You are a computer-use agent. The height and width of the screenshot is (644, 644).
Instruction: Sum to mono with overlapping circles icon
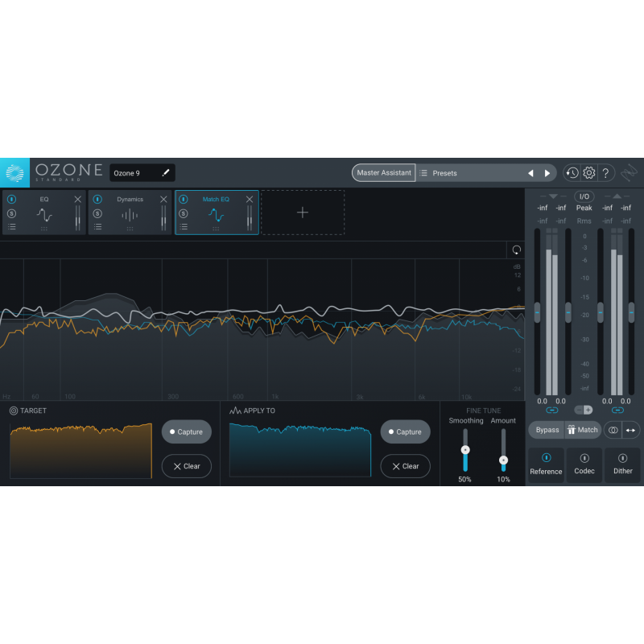click(x=613, y=430)
